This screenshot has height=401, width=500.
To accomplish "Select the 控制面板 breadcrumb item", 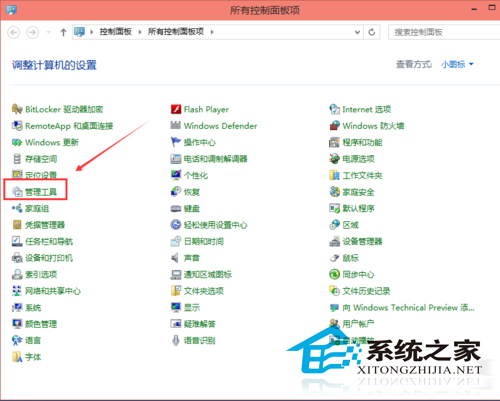I will 115,32.
